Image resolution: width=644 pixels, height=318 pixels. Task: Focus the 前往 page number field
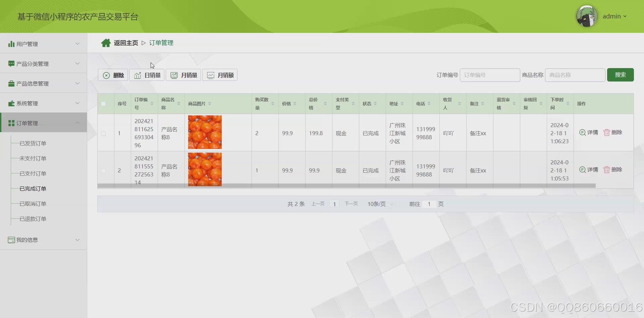point(429,204)
